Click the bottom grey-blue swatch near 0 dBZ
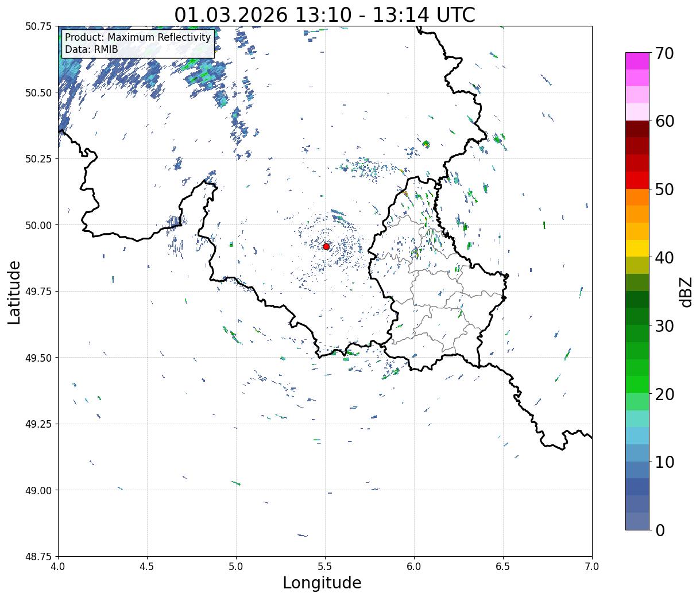This screenshot has height=597, width=700. [x=637, y=521]
